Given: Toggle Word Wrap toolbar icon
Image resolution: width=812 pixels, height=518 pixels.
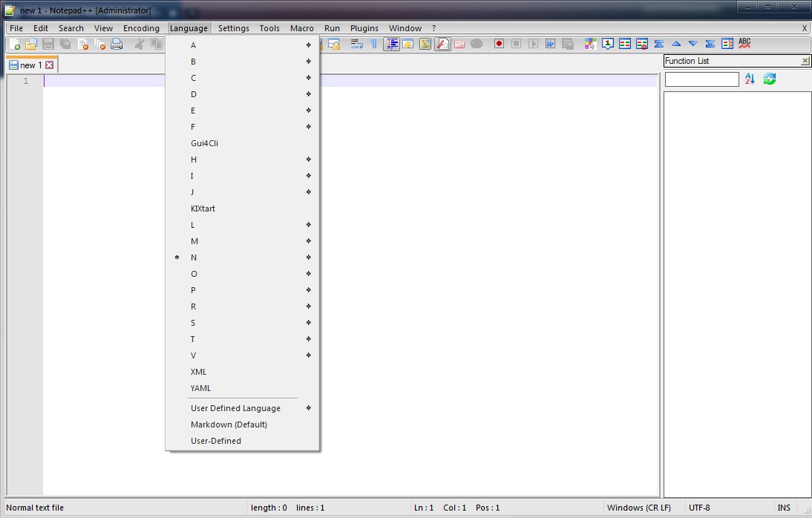Looking at the screenshot, I should tap(356, 44).
